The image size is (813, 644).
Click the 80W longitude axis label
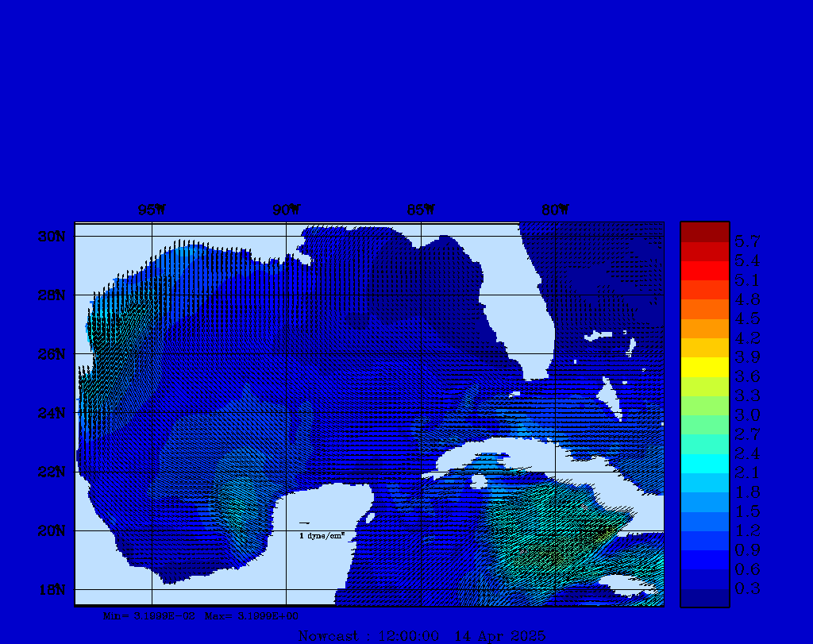click(555, 210)
